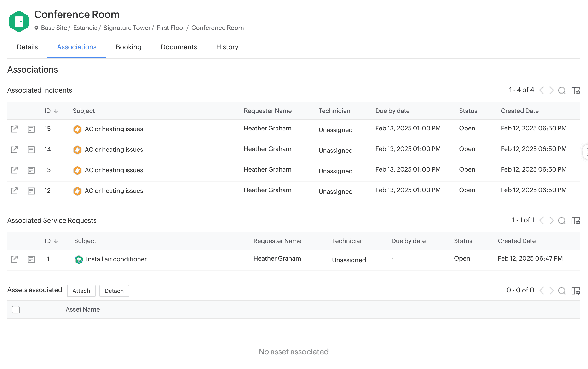Search in Associated Service Requests table
This screenshot has height=369, width=588.
coord(562,221)
